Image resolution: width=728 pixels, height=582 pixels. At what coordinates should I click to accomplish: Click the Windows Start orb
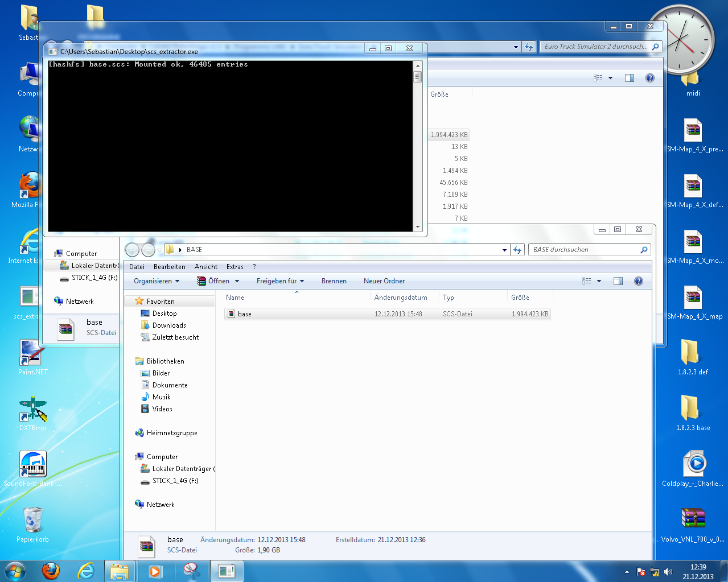pyautogui.click(x=15, y=571)
